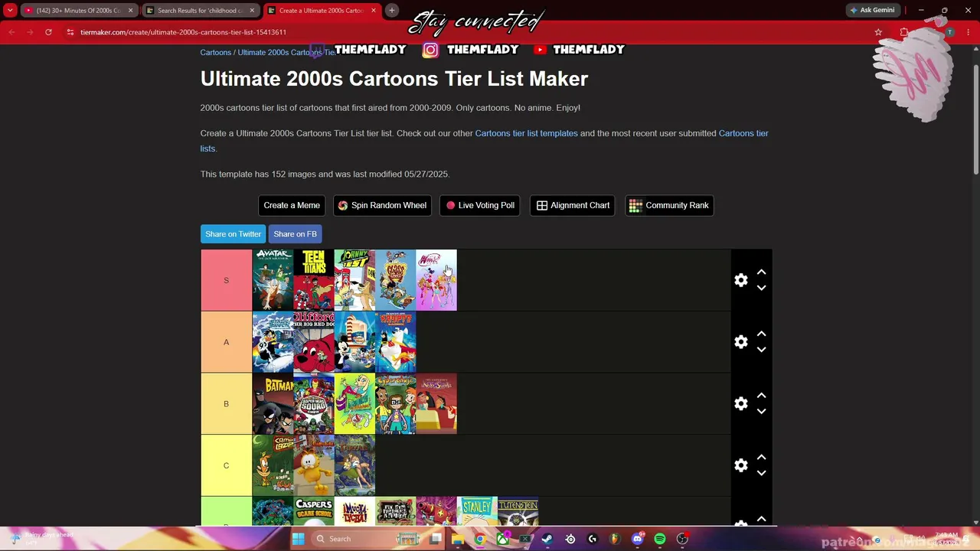Select the Casper's Scare School thumbnail
This screenshot has height=551, width=980.
[314, 511]
